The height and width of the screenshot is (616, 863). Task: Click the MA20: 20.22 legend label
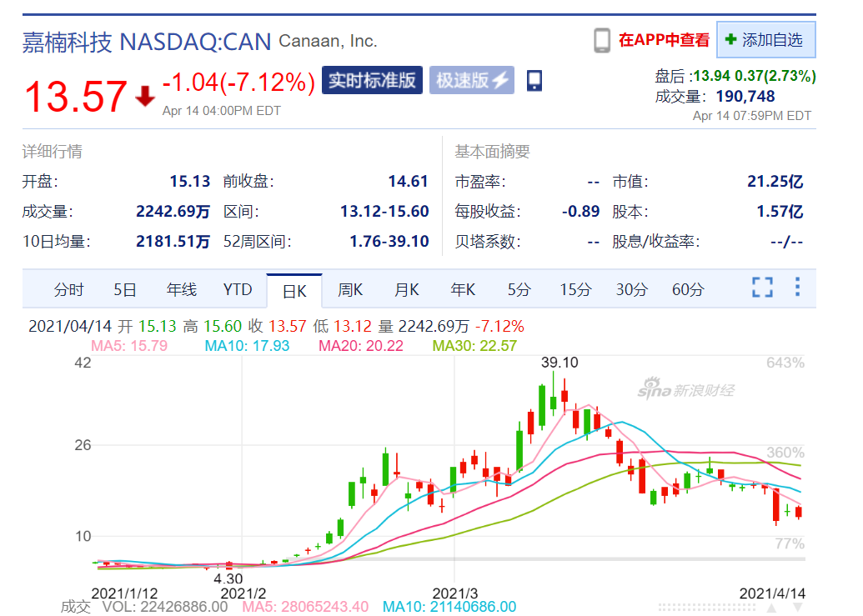point(361,346)
